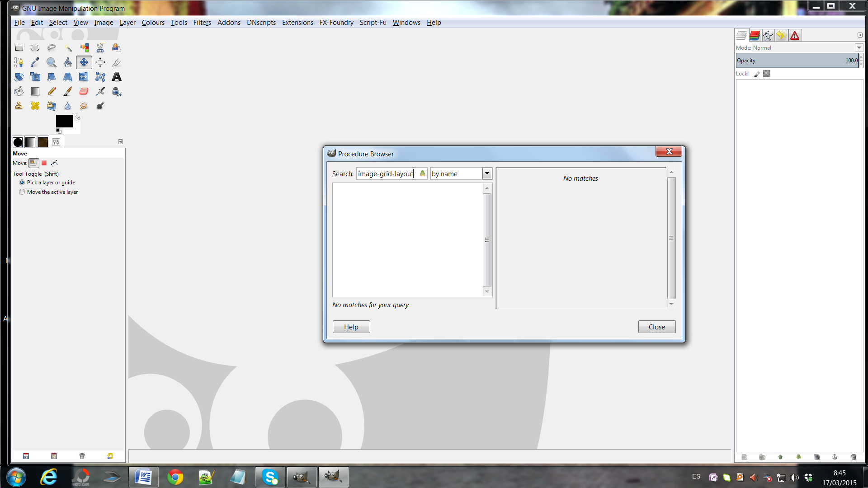This screenshot has width=868, height=488.
Task: Open the File menu
Action: point(19,23)
